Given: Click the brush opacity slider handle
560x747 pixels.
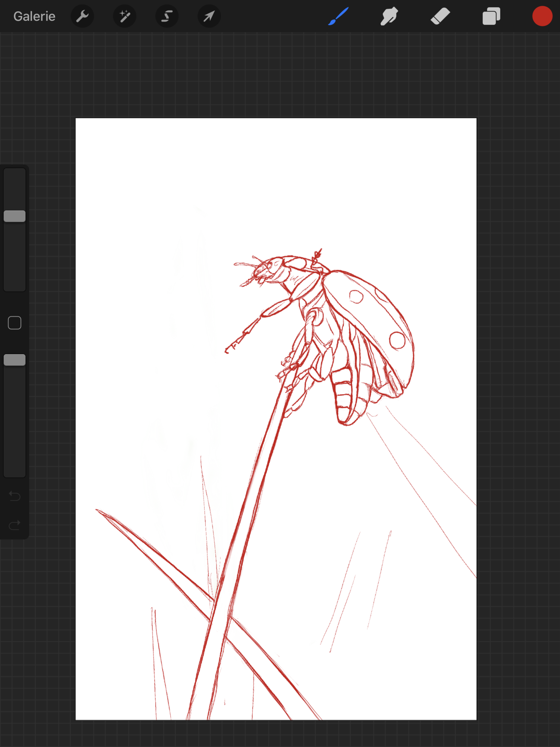Looking at the screenshot, I should point(15,360).
